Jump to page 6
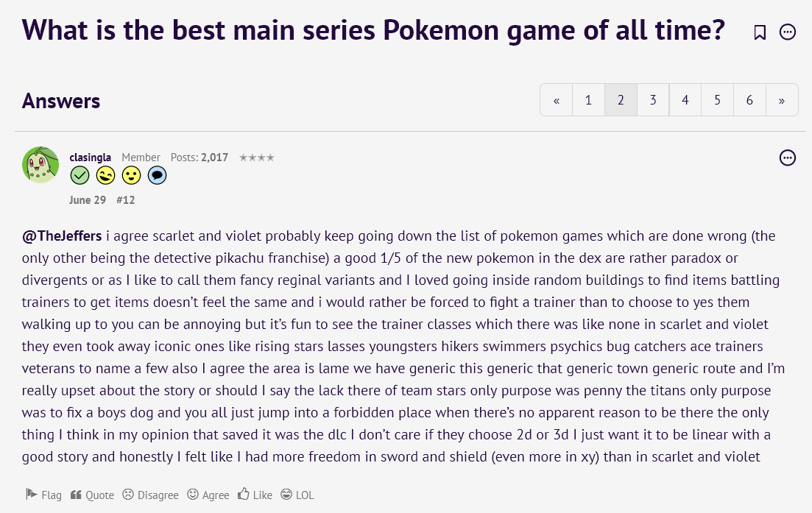812x513 pixels. click(x=749, y=100)
